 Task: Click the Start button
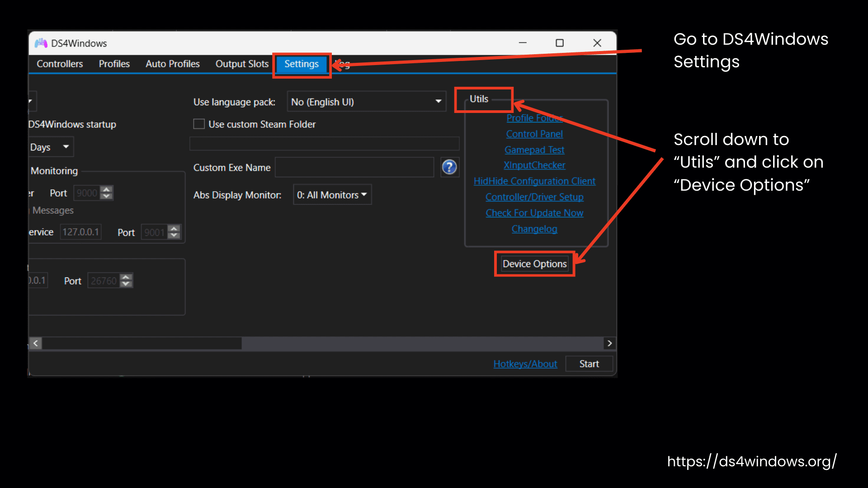(589, 364)
